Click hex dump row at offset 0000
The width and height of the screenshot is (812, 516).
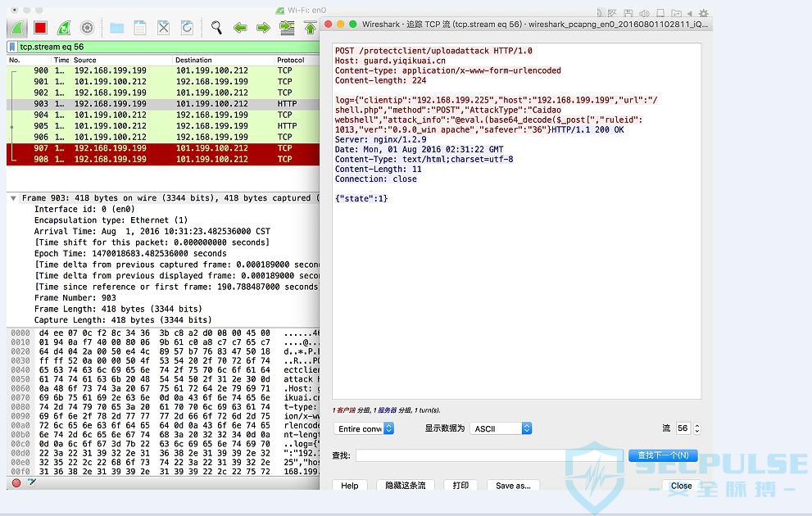165,333
